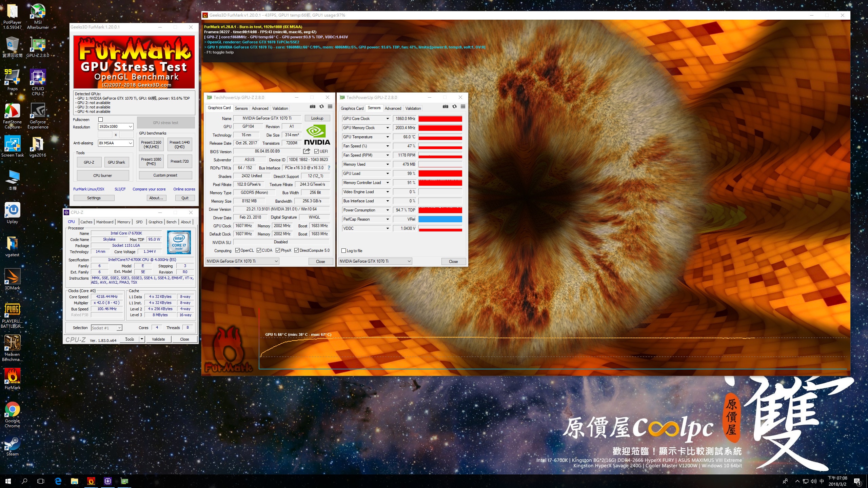Click the BIOS share/export arrow icon
868x488 pixels.
pyautogui.click(x=307, y=151)
